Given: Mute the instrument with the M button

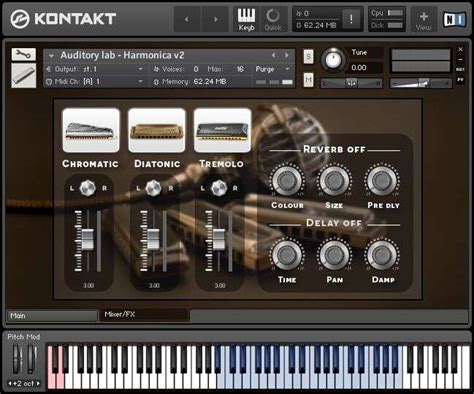Looking at the screenshot, I should point(309,80).
